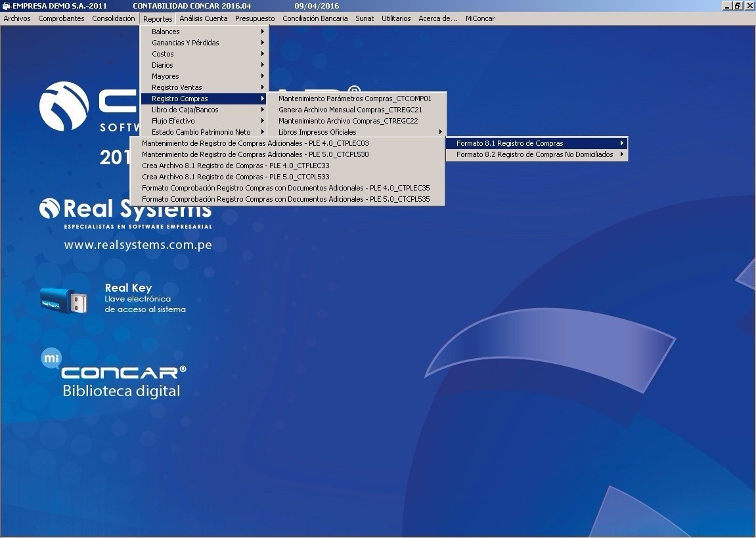Open the Presupuesto menu

point(255,18)
